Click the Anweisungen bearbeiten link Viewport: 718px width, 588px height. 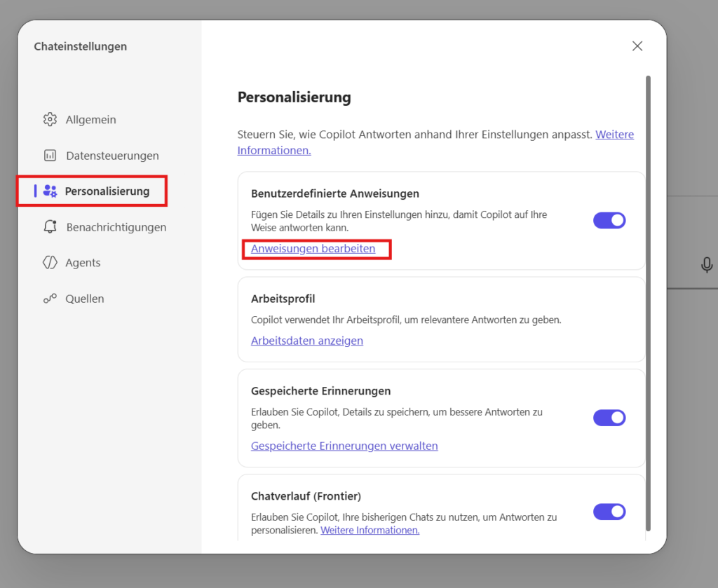click(x=313, y=249)
